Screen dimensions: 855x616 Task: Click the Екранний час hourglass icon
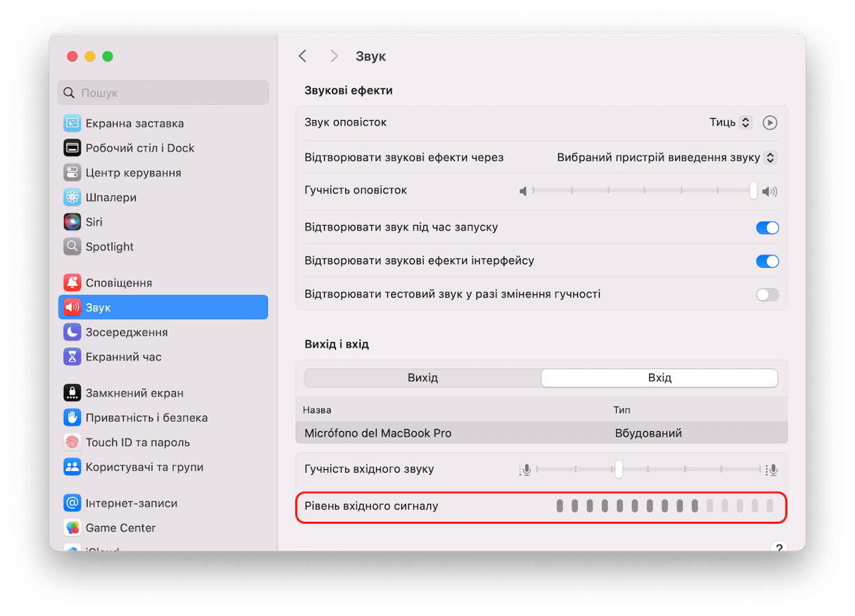72,357
